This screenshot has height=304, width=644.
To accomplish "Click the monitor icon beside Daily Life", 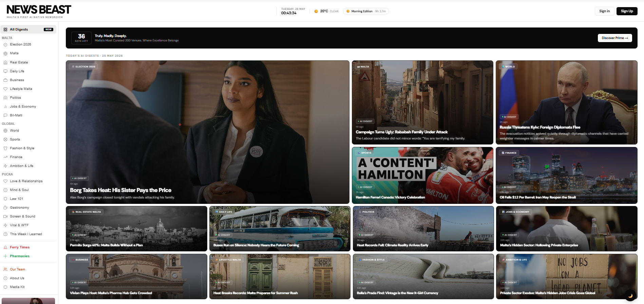I will click(5, 71).
